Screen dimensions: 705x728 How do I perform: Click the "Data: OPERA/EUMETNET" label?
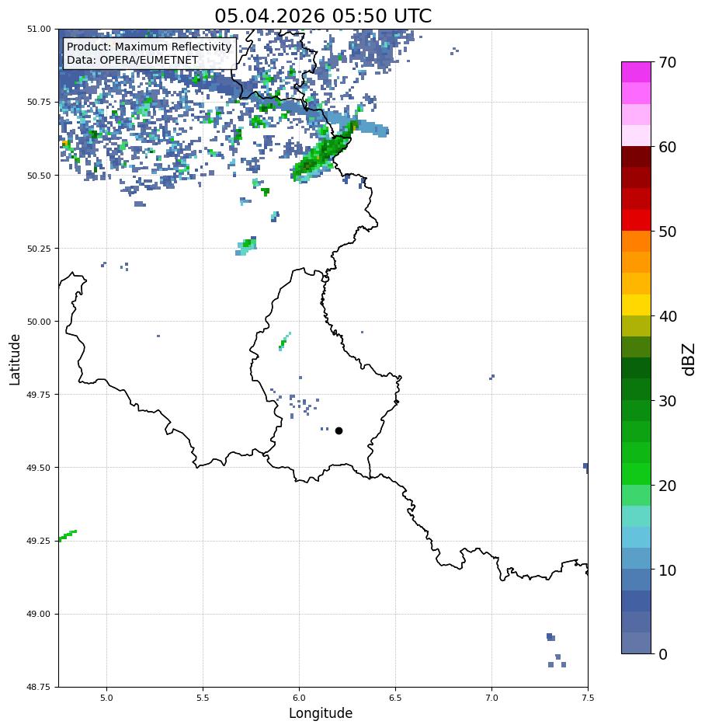[x=132, y=60]
